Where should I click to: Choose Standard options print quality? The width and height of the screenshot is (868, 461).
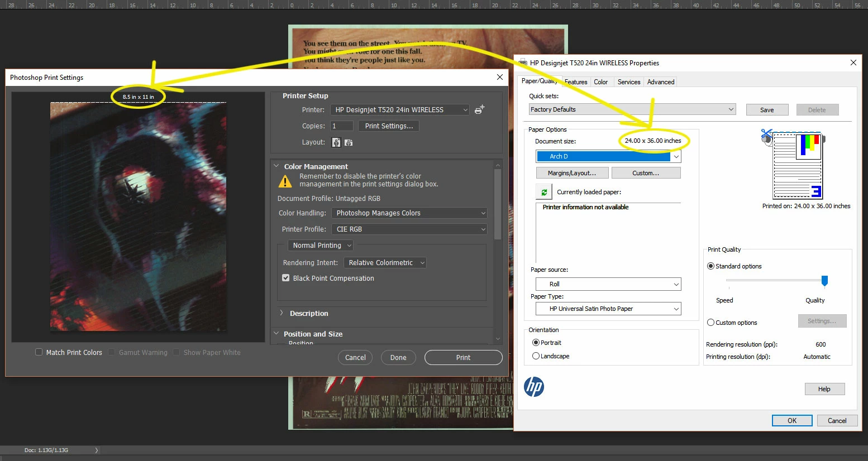[711, 266]
